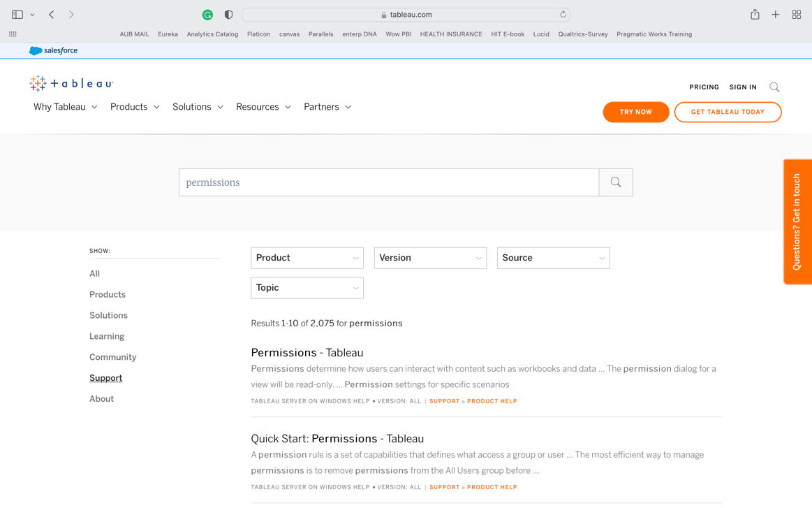Open the canvas bookmark
Screen dimensions: 812x508
click(x=290, y=34)
